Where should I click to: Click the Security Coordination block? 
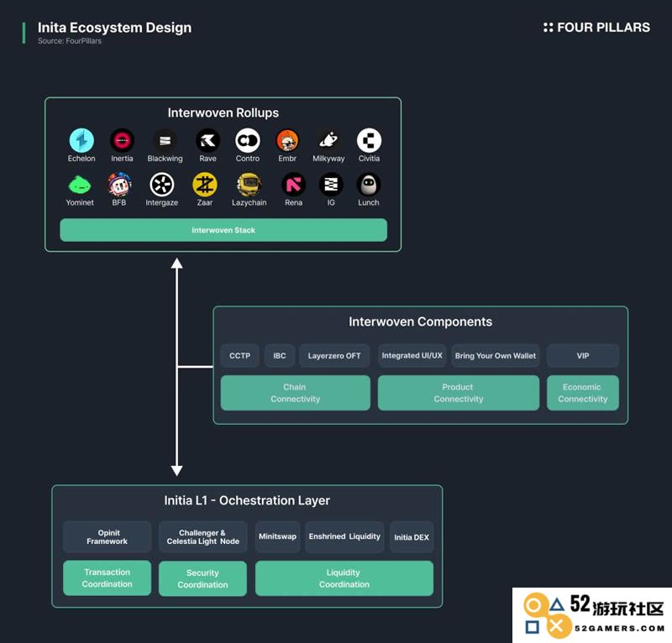click(x=202, y=578)
